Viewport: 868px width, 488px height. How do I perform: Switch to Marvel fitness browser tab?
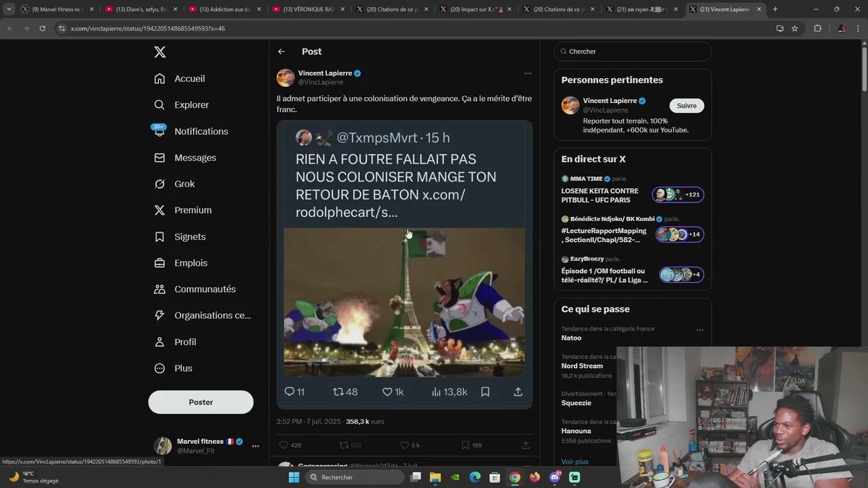click(56, 9)
